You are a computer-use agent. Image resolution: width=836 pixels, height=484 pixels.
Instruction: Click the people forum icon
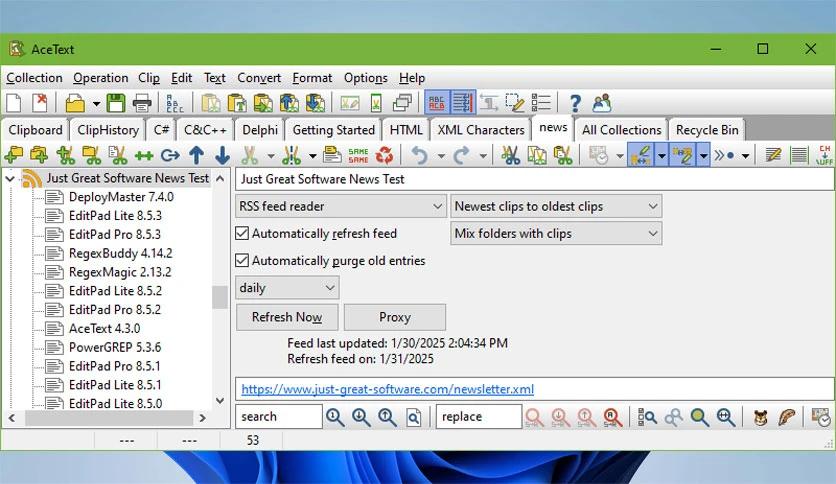pyautogui.click(x=601, y=103)
